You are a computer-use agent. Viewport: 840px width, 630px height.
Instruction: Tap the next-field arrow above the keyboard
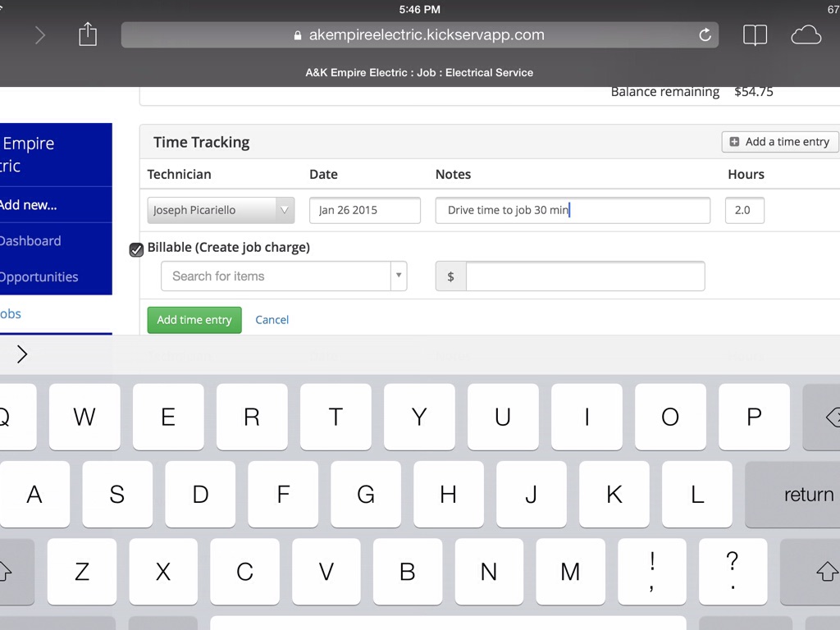[22, 354]
